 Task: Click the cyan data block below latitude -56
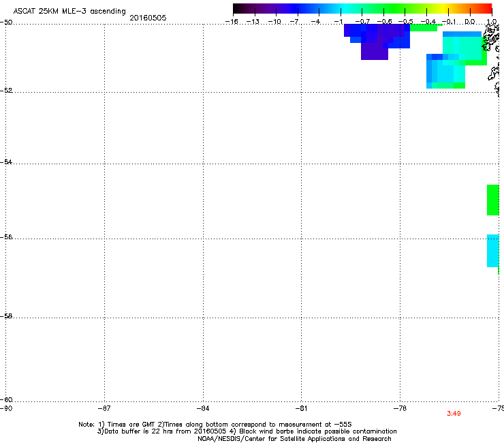(493, 251)
